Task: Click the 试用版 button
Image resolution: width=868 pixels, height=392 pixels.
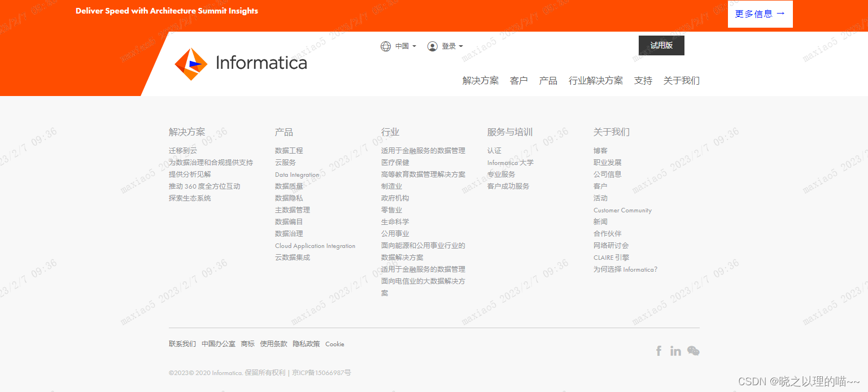Action: tap(661, 45)
